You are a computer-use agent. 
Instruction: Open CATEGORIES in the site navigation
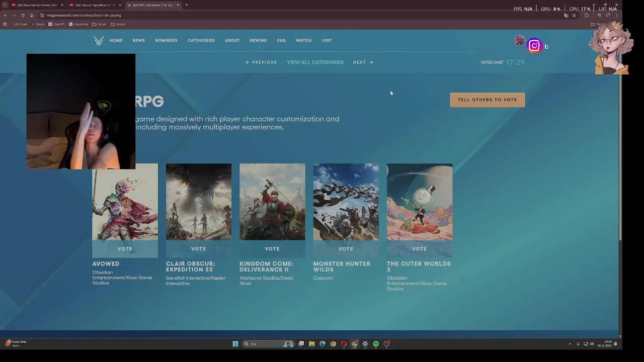pos(201,41)
